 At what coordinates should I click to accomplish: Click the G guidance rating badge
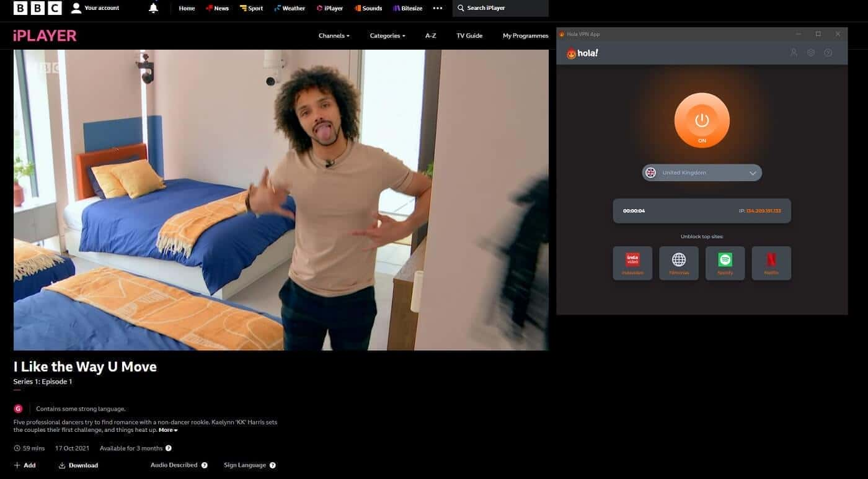point(18,409)
